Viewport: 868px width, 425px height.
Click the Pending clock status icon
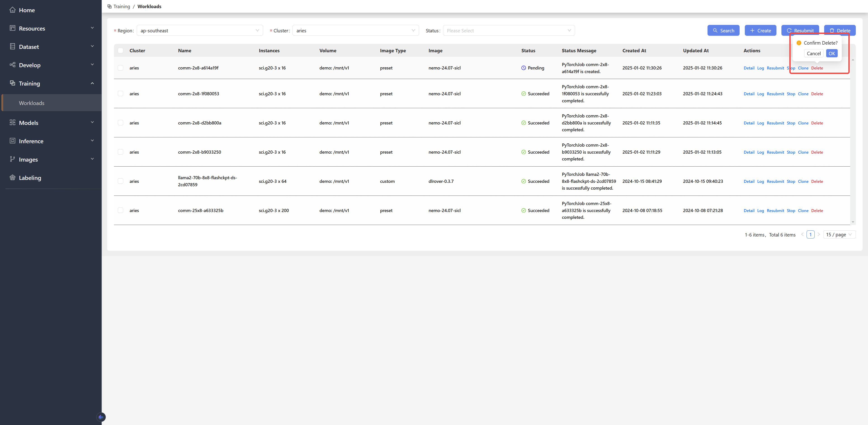click(524, 68)
